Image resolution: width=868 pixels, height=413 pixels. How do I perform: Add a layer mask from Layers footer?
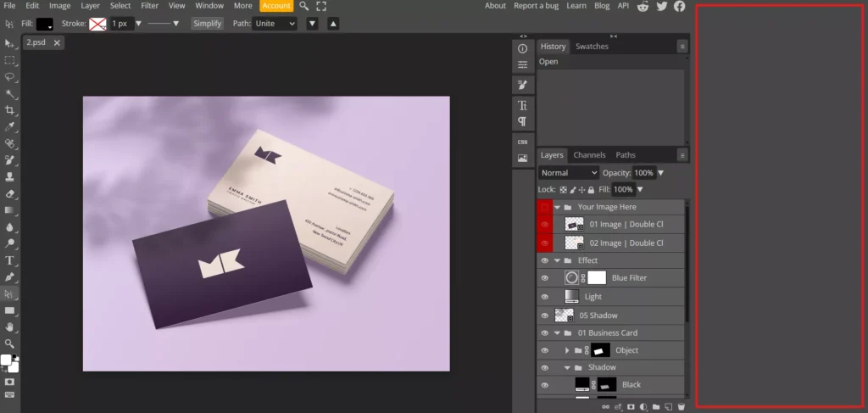631,407
